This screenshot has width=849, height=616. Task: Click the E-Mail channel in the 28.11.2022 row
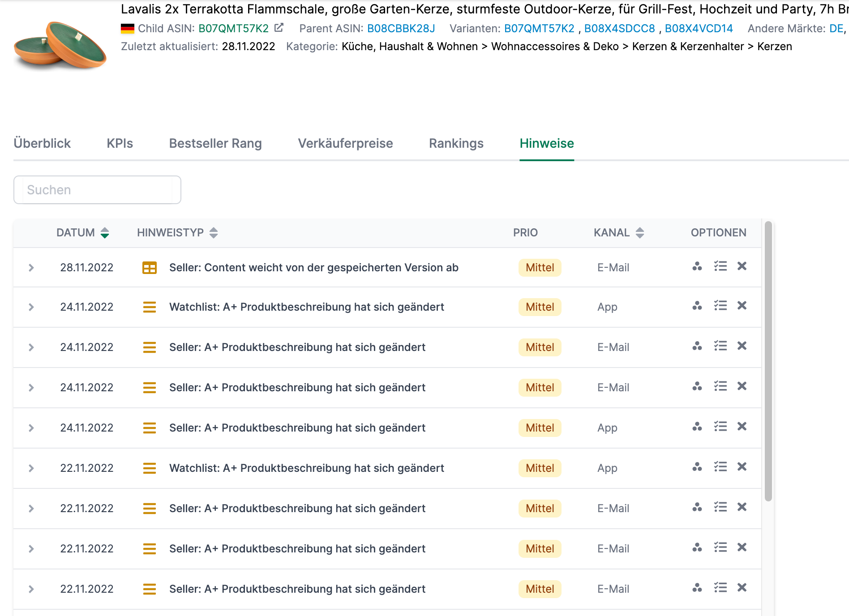(x=613, y=268)
